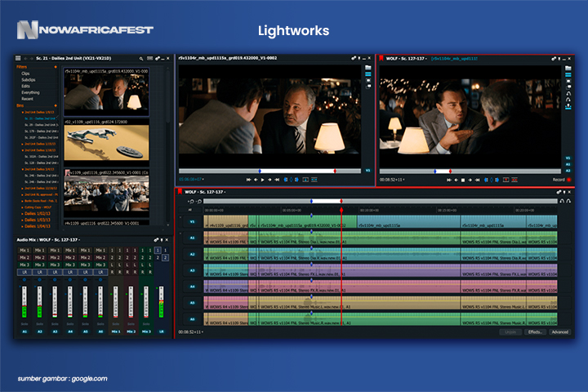Click the forward arrow in bin panel
Viewport: 588px width, 392px height.
pyautogui.click(x=31, y=59)
